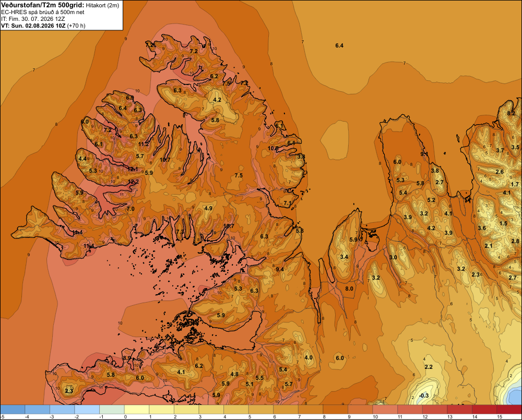Viewport: 522px width, 420px height.
Task: Select the temperature value "3.4"
Action: [x=344, y=257]
